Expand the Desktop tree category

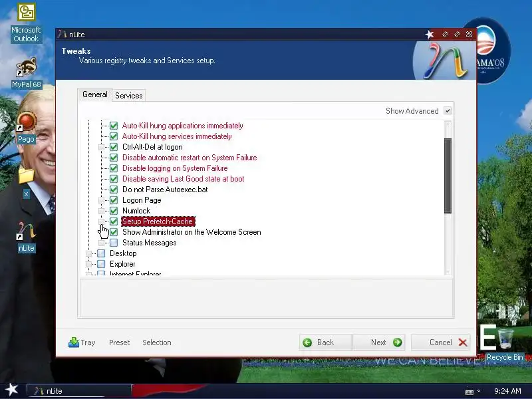(x=88, y=253)
